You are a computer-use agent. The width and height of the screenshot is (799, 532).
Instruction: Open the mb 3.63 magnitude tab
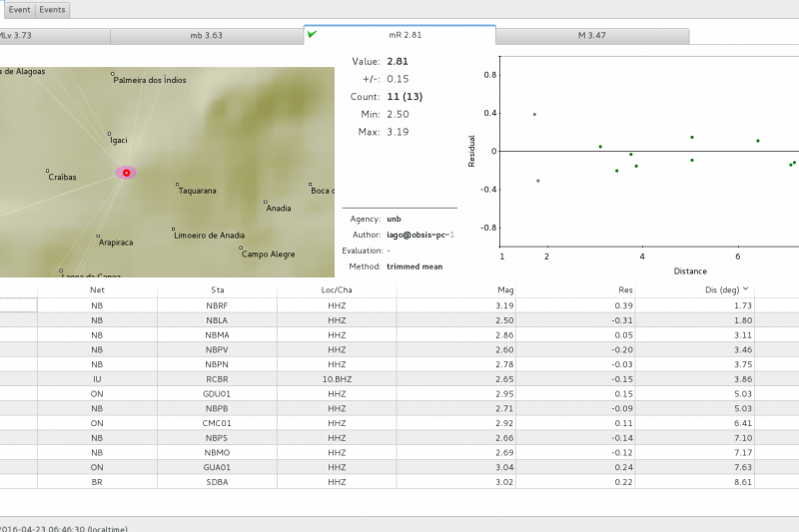[206, 35]
